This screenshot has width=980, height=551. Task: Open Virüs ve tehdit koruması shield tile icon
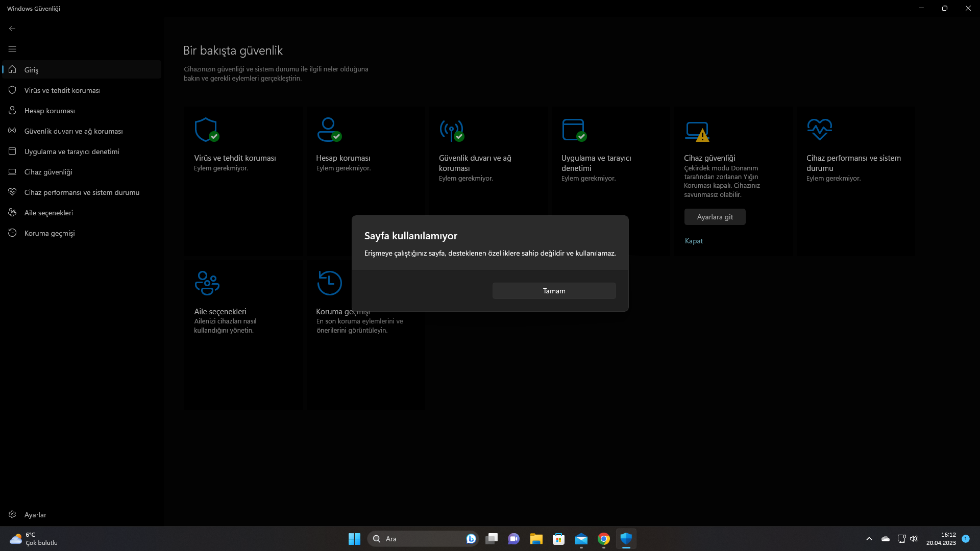point(206,130)
